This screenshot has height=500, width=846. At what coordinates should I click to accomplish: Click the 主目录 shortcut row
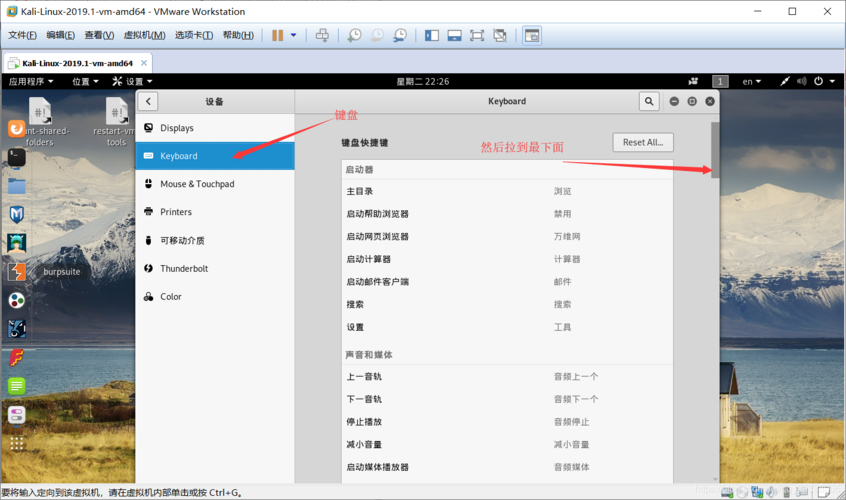point(507,191)
